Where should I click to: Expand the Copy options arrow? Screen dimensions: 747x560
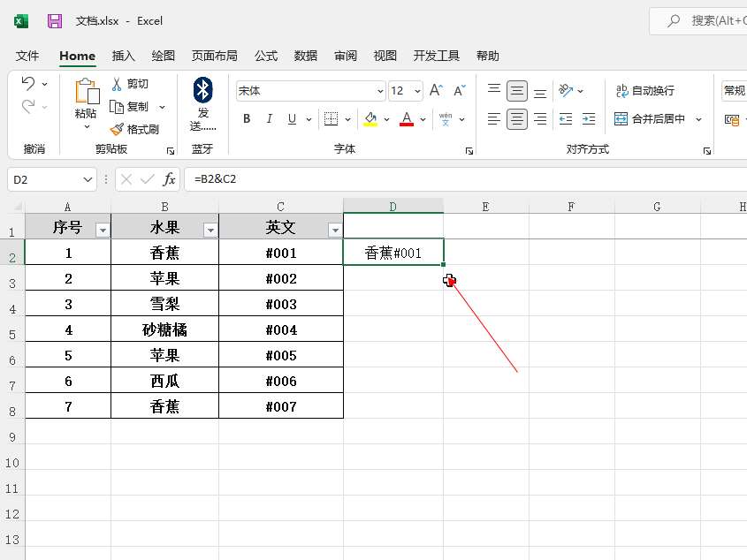162,107
